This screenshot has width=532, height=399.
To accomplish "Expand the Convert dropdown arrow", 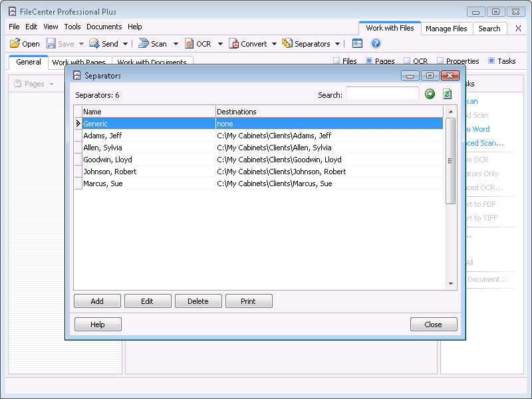I will (273, 44).
